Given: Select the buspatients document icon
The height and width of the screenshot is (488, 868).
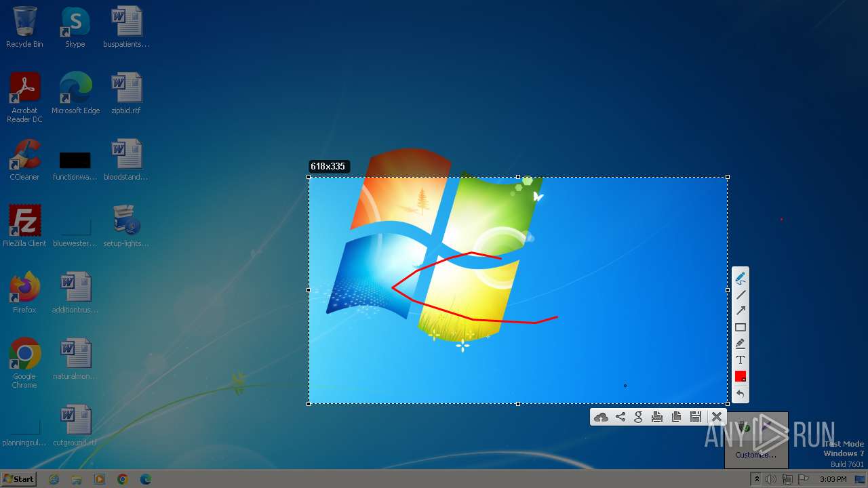Looking at the screenshot, I should click(x=126, y=27).
